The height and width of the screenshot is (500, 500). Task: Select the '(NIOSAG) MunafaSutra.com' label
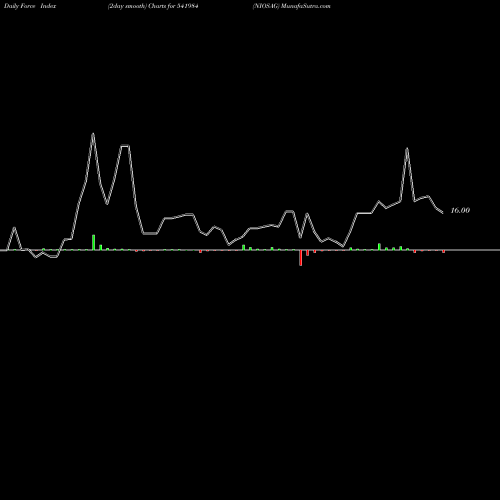[292, 6]
